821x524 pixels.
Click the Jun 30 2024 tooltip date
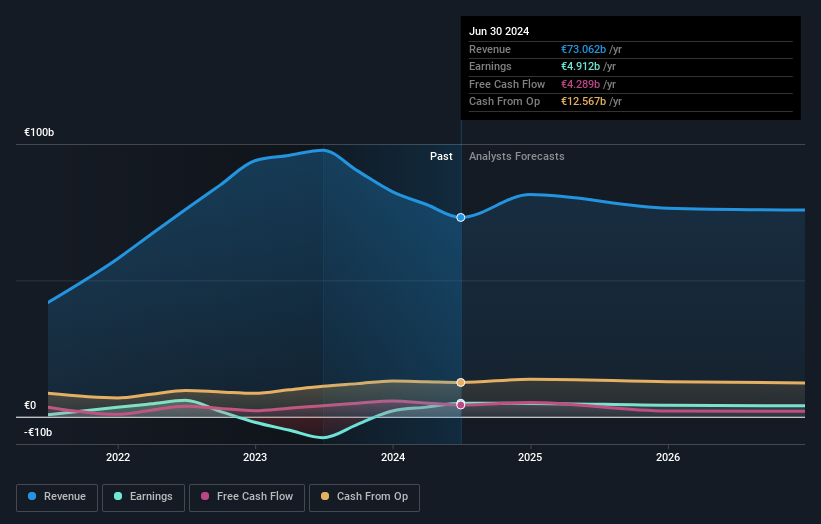click(499, 31)
